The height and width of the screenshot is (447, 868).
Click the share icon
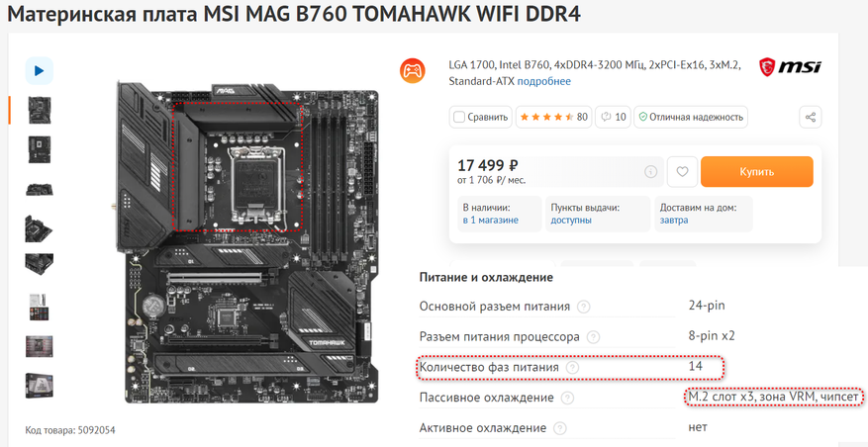[811, 118]
